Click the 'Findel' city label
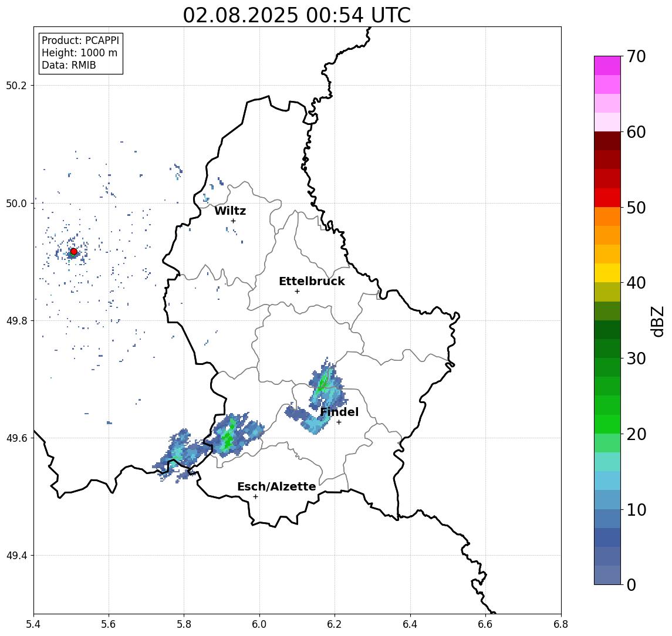 click(x=339, y=412)
